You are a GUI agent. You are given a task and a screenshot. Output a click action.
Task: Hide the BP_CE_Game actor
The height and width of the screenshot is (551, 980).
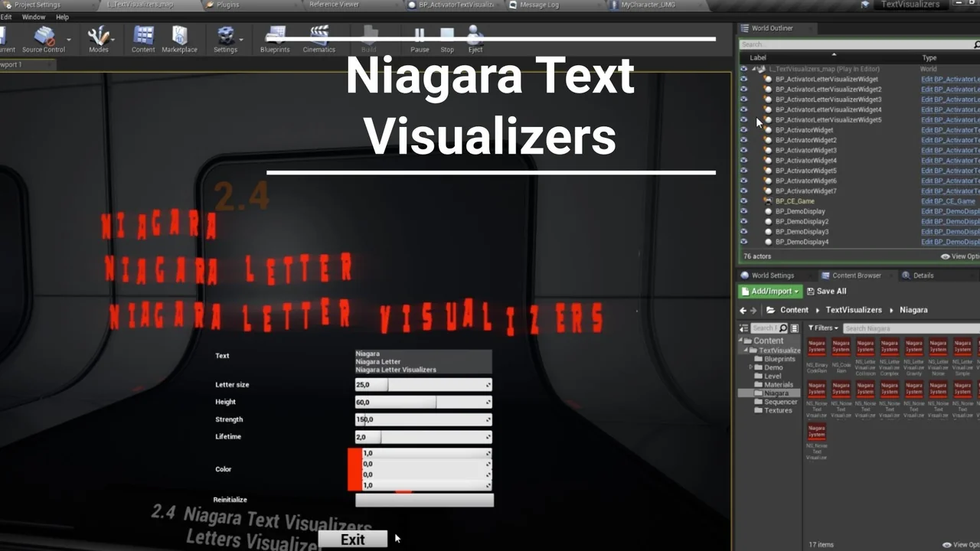click(743, 201)
